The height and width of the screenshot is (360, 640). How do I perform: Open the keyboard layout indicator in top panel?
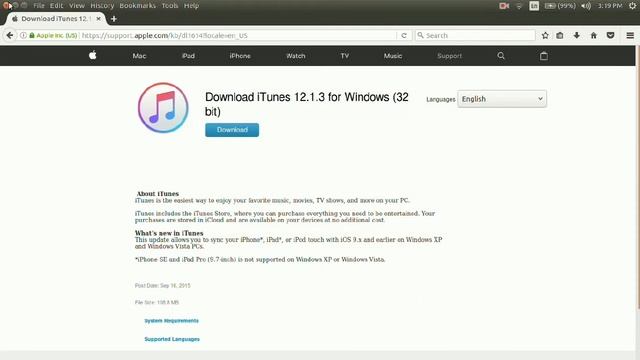click(534, 6)
